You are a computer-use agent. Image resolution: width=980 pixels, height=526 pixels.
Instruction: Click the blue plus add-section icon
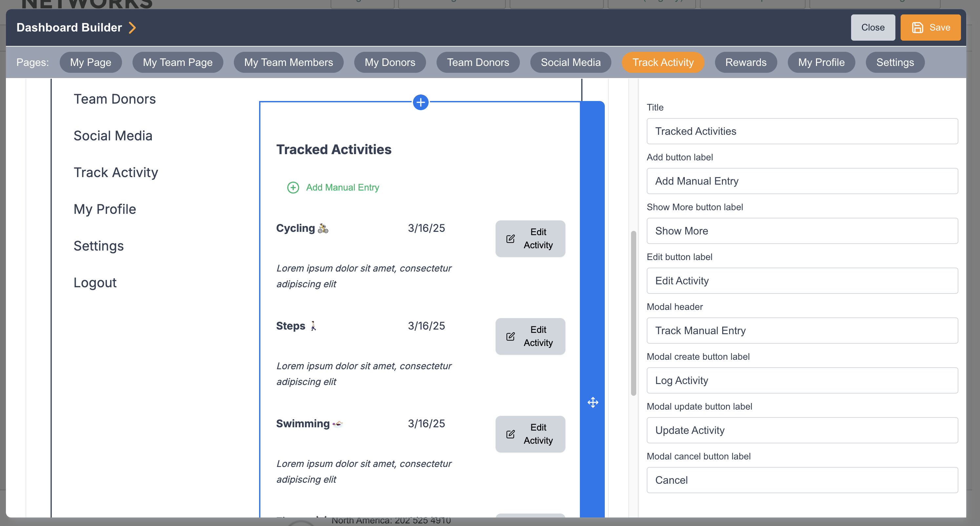[x=420, y=102]
